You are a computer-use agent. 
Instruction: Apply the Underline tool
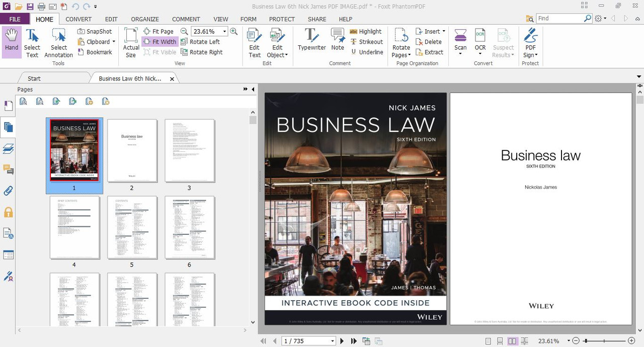pos(367,52)
